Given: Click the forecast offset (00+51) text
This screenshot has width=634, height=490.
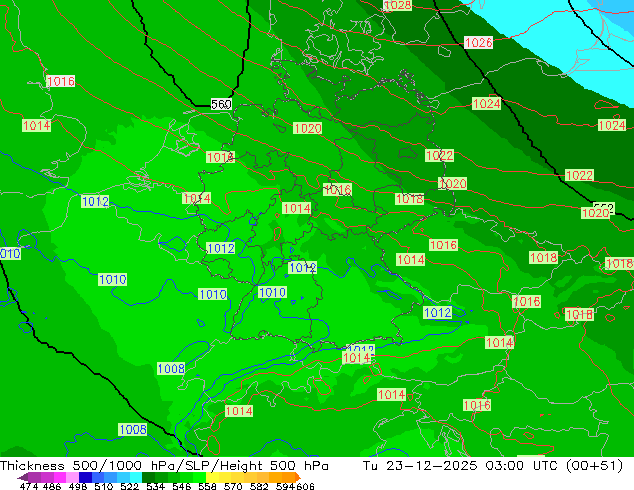Looking at the screenshot, I should point(594,466).
